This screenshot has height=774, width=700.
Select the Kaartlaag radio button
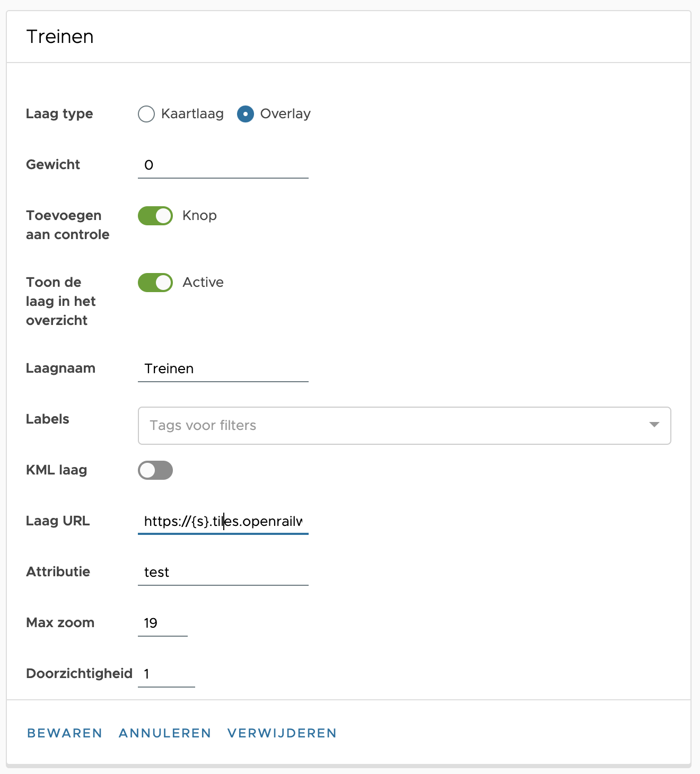point(146,114)
